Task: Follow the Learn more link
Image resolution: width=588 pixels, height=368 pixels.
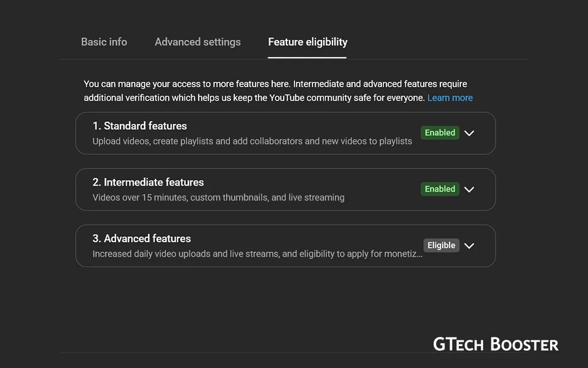Action: click(x=450, y=98)
